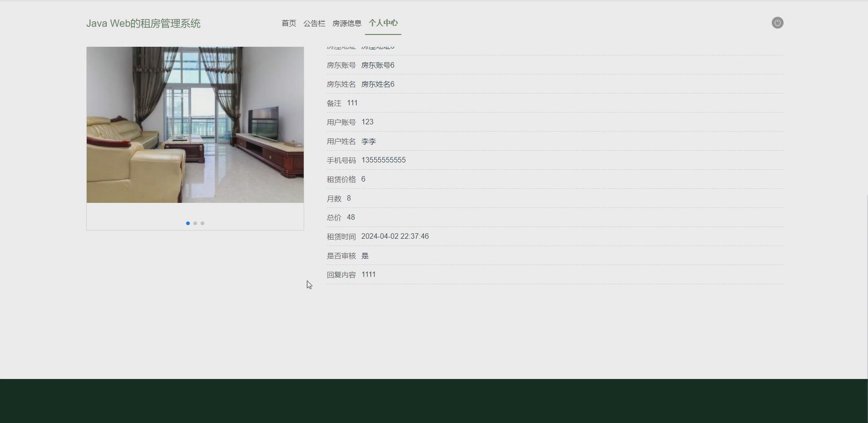Select the 备注 remark value 111
Screen dimensions: 868x423
tap(352, 103)
